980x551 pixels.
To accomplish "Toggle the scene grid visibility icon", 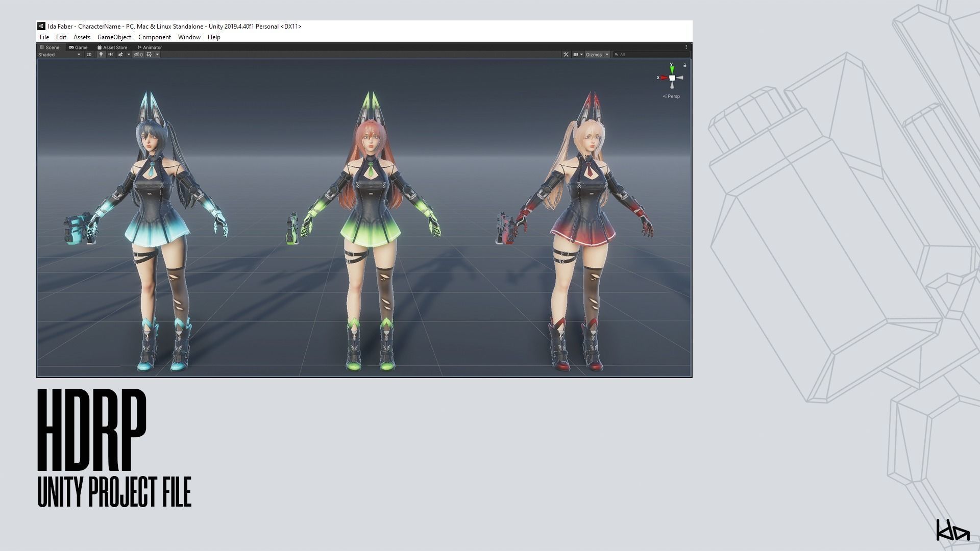I will pos(149,55).
